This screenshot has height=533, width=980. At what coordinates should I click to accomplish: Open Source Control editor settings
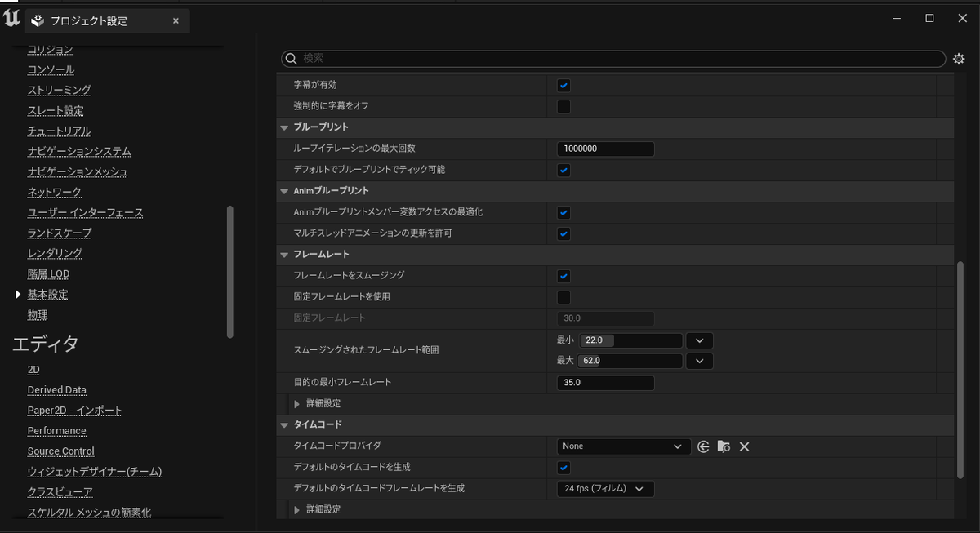[x=60, y=451]
